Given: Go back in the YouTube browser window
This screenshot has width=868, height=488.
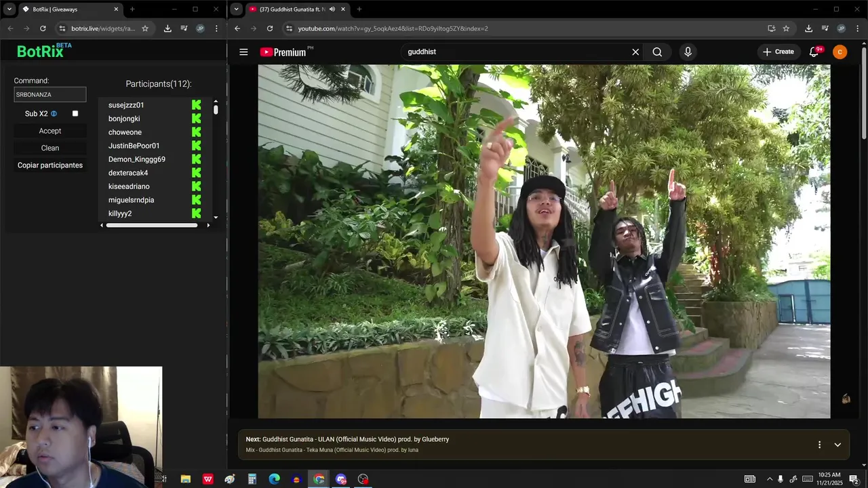Looking at the screenshot, I should click(237, 28).
